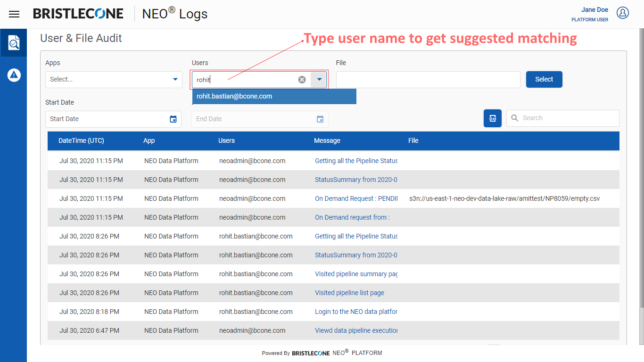Click into the File input field
The width and height of the screenshot is (644, 362).
428,80
